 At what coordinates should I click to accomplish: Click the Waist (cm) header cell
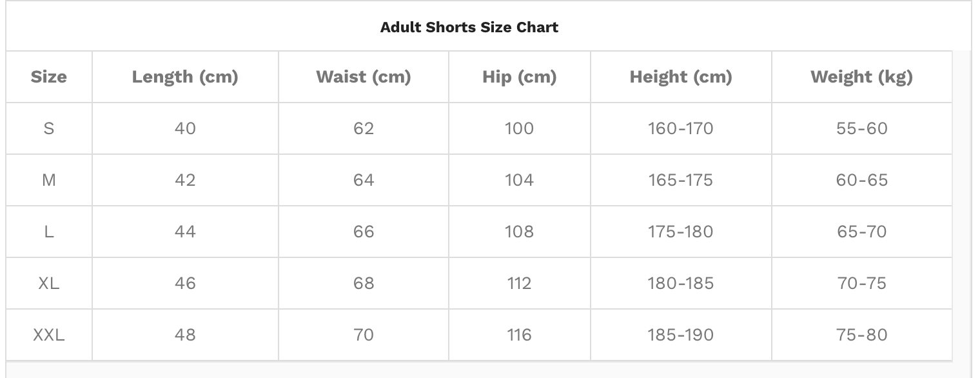pyautogui.click(x=364, y=77)
